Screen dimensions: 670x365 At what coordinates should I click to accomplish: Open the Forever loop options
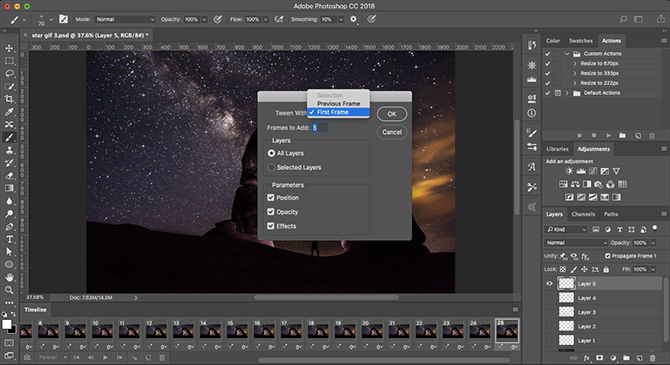pyautogui.click(x=53, y=357)
